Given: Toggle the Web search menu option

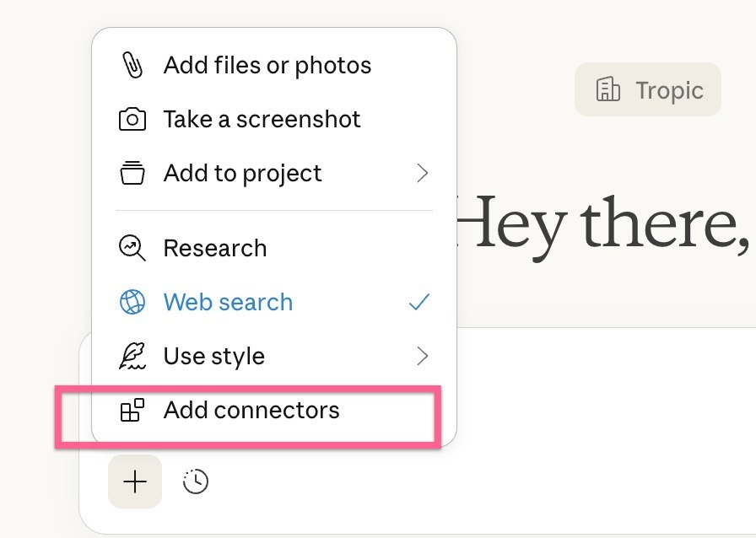Looking at the screenshot, I should tap(228, 302).
